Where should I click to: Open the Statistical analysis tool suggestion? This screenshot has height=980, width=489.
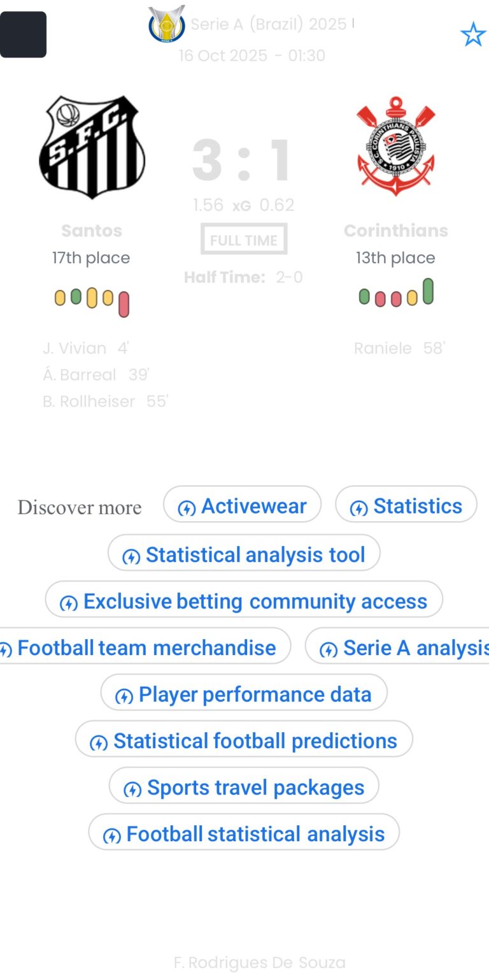[x=244, y=554]
